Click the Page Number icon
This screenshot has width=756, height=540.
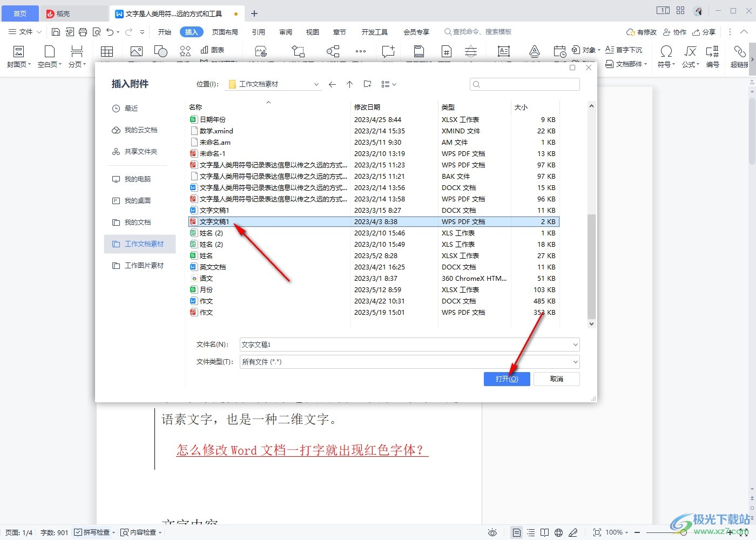coord(446,52)
